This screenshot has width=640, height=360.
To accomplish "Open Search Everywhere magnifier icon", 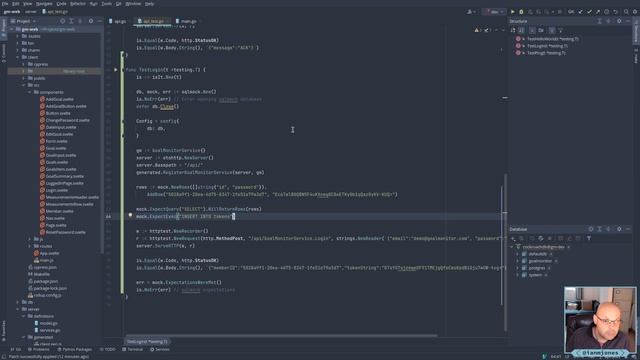I will (626, 12).
